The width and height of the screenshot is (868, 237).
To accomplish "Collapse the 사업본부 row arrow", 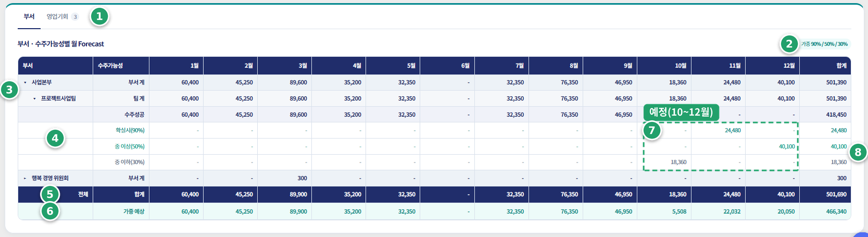I will click(x=25, y=82).
